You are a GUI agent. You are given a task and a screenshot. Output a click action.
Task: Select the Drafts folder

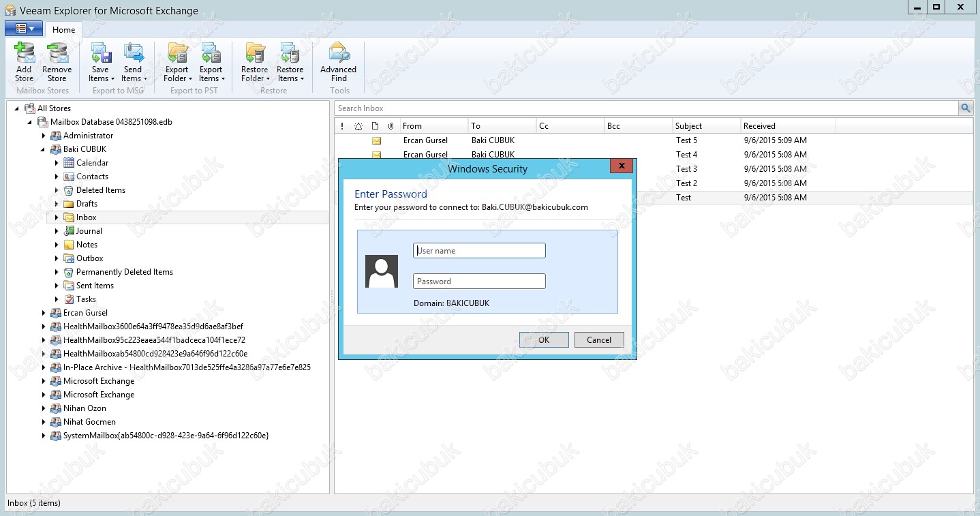coord(87,204)
